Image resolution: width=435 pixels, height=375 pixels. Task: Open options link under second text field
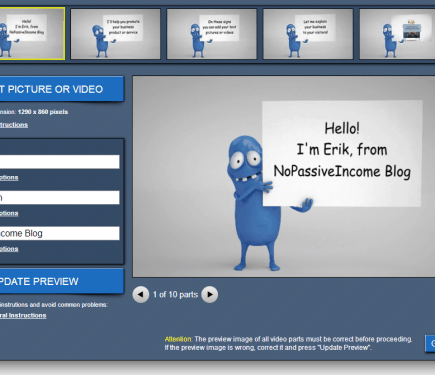(x=9, y=213)
